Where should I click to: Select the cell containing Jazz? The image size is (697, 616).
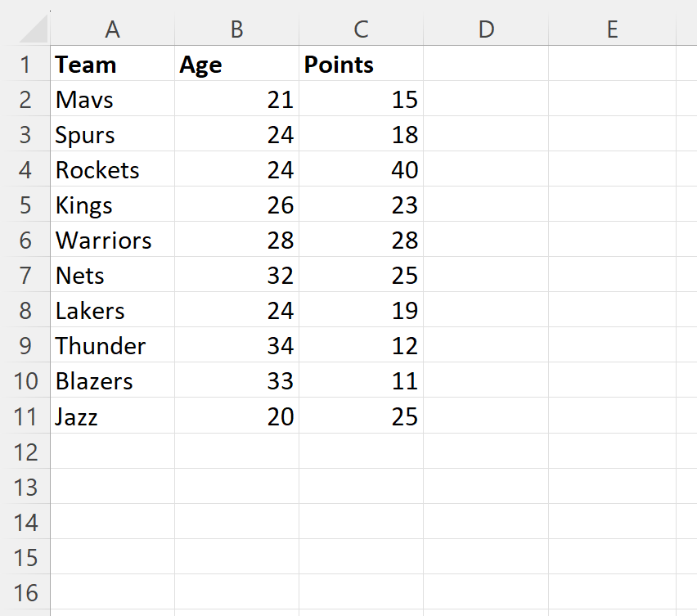click(x=112, y=416)
